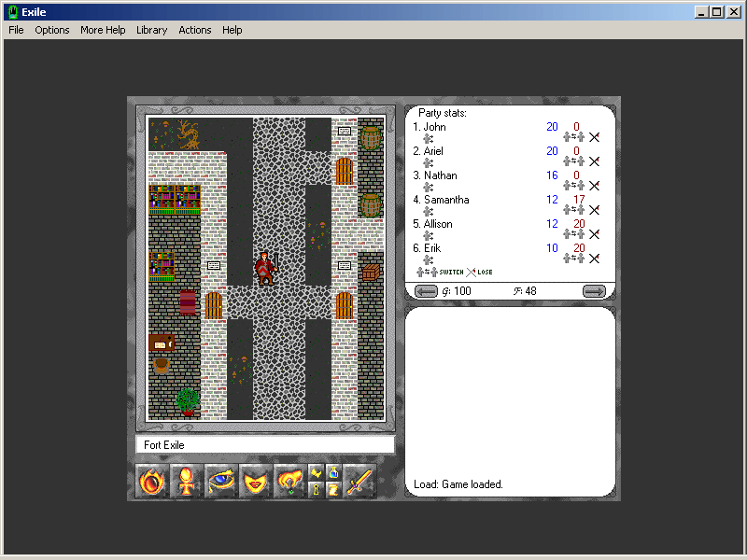The height and width of the screenshot is (560, 747).
Task: Click the Exile title bar app icon
Action: pos(13,12)
